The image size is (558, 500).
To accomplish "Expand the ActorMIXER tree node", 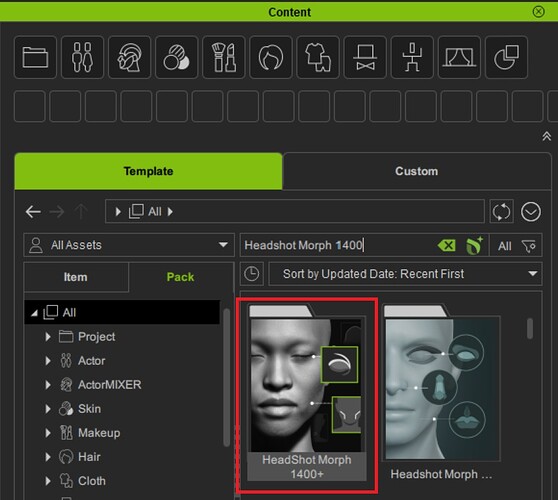I will (x=48, y=385).
